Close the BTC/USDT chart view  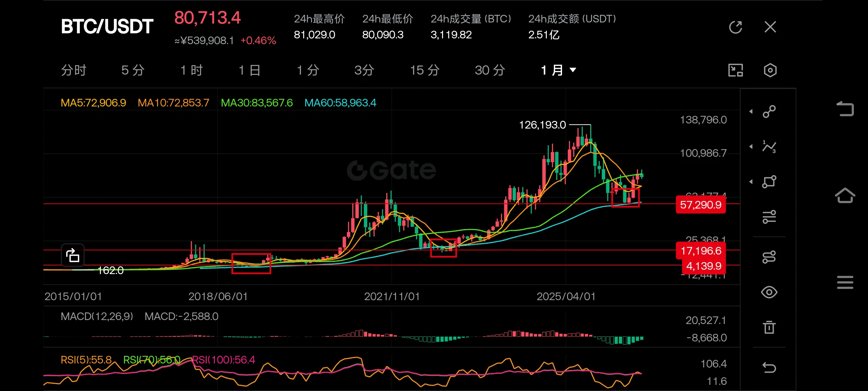pyautogui.click(x=770, y=27)
